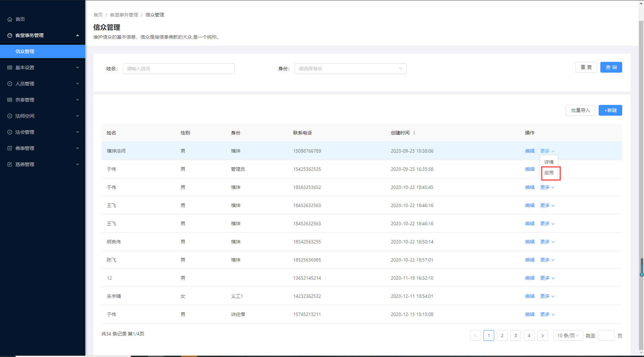Open the 10 条/页 page size dropdown
This screenshot has height=357, width=644.
coord(568,335)
